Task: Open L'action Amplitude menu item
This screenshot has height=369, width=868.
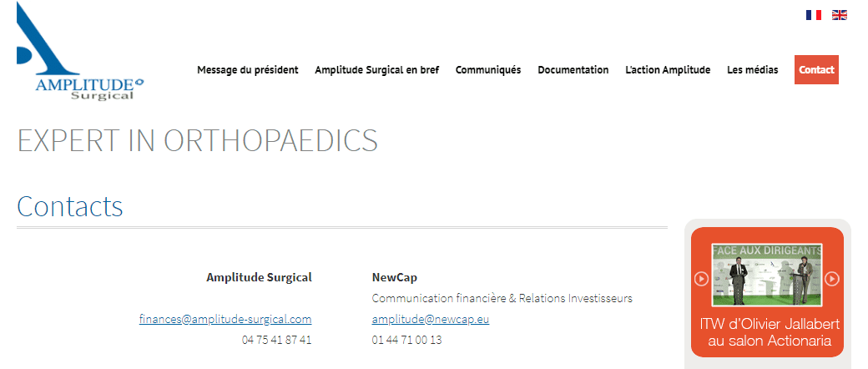Action: click(668, 70)
